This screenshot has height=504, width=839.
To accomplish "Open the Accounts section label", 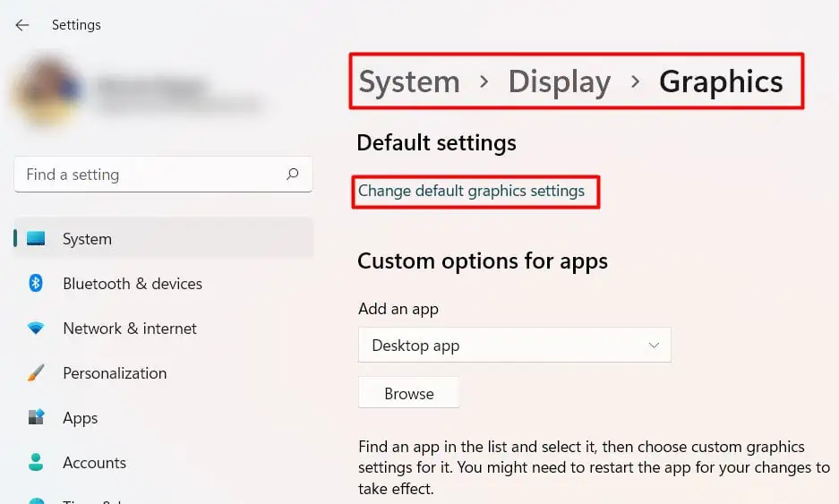I will pos(94,462).
